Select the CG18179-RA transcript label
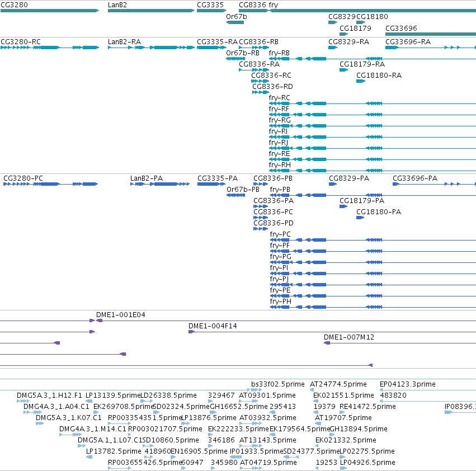 coord(362,64)
